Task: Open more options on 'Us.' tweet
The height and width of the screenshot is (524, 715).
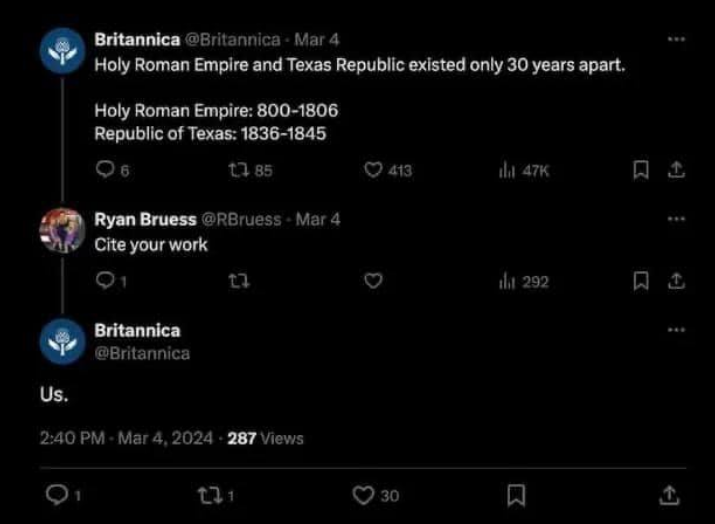Action: coord(677,329)
